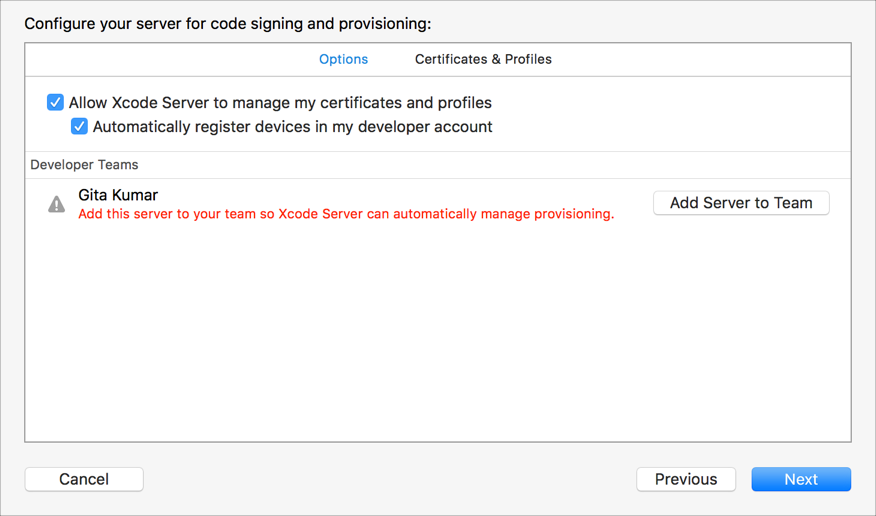
Task: Click the Cancel button
Action: click(84, 479)
